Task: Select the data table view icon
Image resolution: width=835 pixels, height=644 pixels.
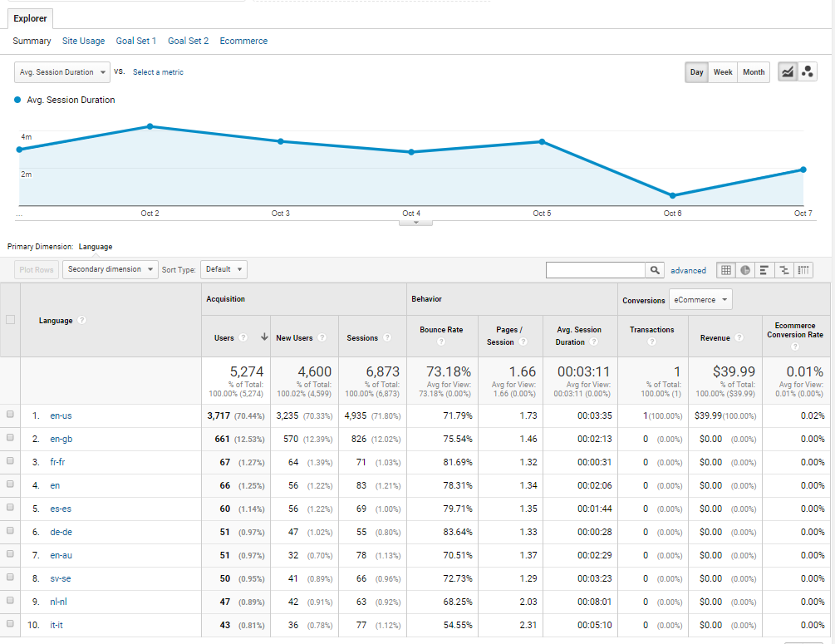Action: [726, 270]
